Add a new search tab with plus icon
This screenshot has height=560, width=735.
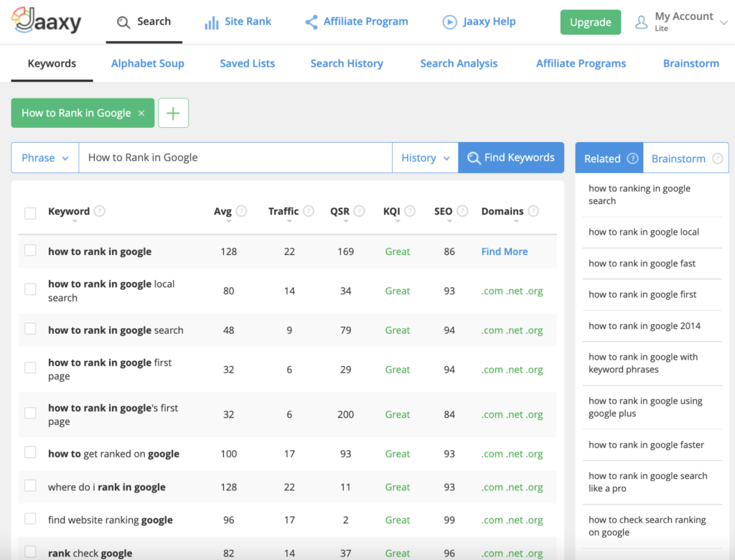174,113
